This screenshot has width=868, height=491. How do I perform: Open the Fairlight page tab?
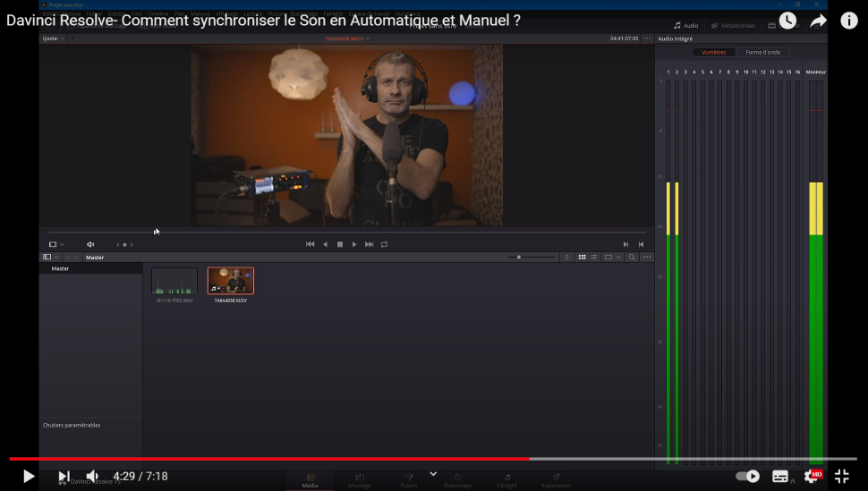point(507,480)
